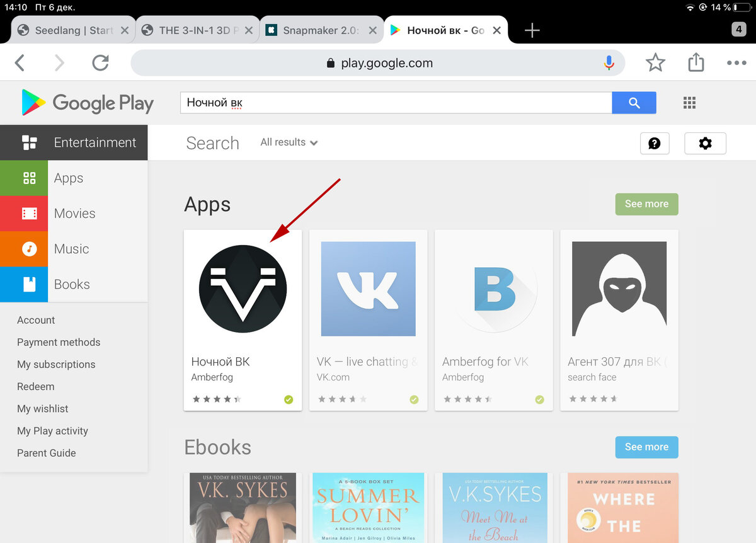The height and width of the screenshot is (543, 756).
Task: Open the share sheet icon
Action: [x=696, y=62]
